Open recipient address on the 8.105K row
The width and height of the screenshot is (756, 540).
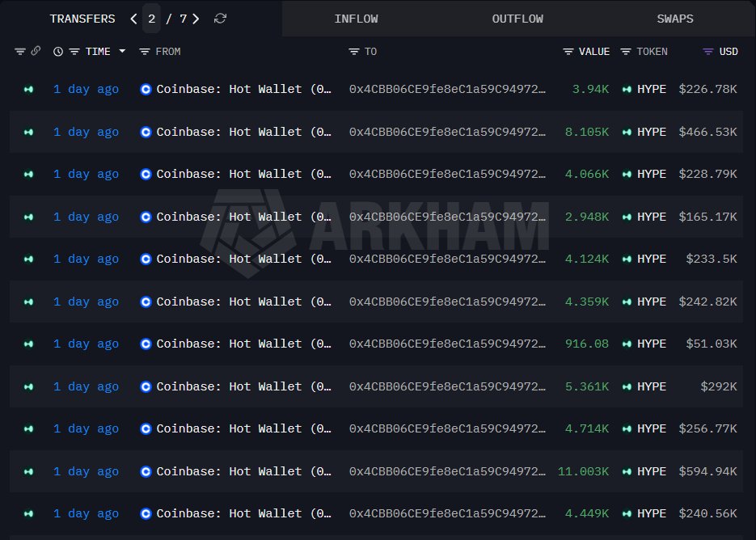(447, 132)
